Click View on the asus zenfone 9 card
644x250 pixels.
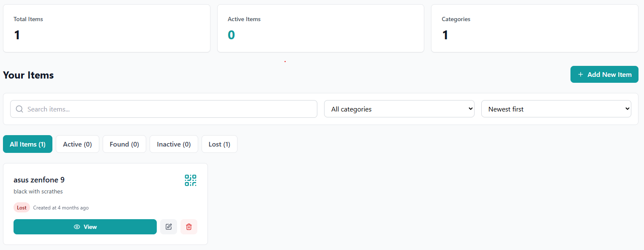[x=85, y=227]
